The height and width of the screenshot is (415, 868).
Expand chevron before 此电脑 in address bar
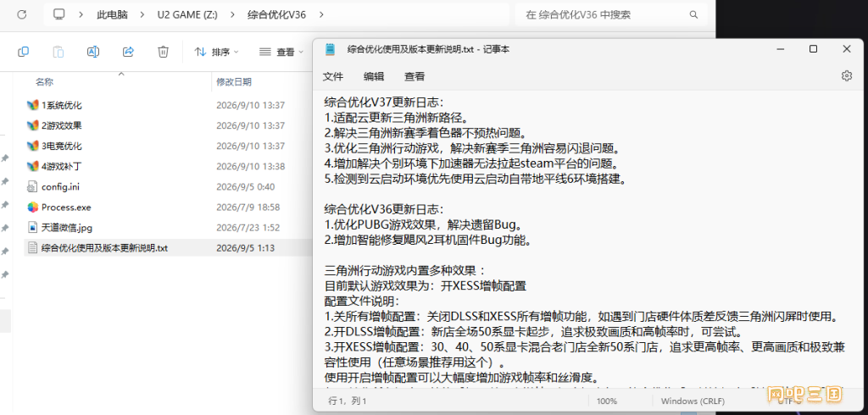point(81,15)
